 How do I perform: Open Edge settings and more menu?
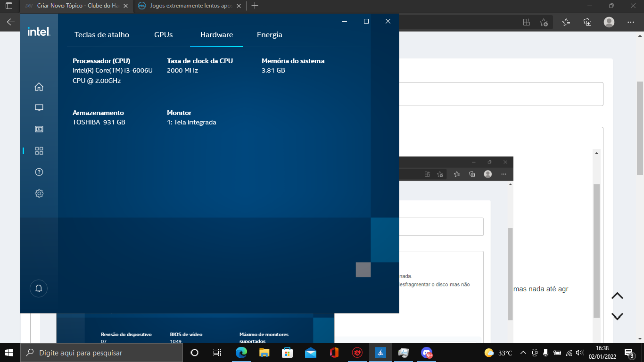click(631, 22)
